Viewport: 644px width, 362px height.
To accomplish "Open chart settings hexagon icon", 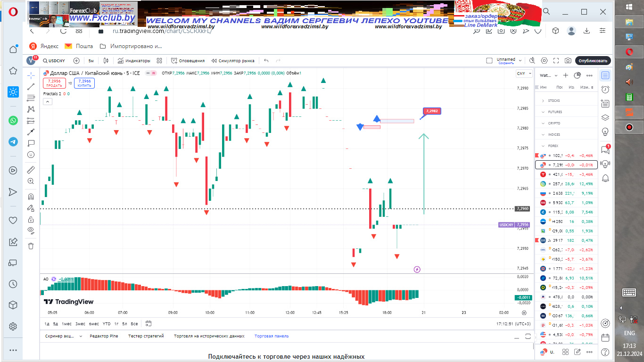I will coord(545,61).
